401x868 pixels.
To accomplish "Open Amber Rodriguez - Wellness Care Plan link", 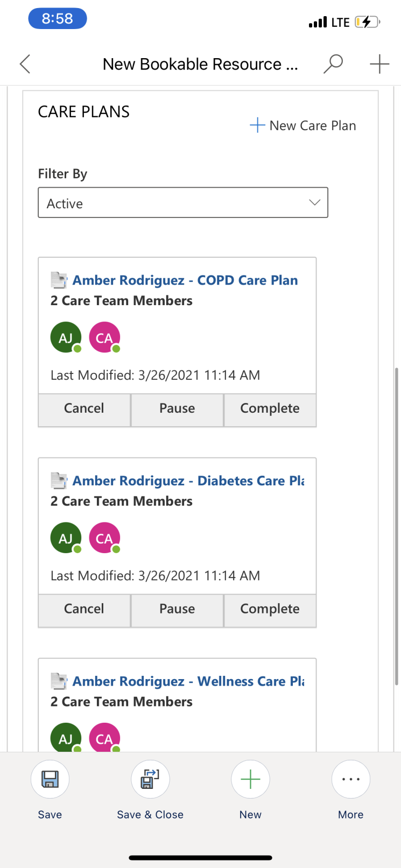I will click(188, 681).
